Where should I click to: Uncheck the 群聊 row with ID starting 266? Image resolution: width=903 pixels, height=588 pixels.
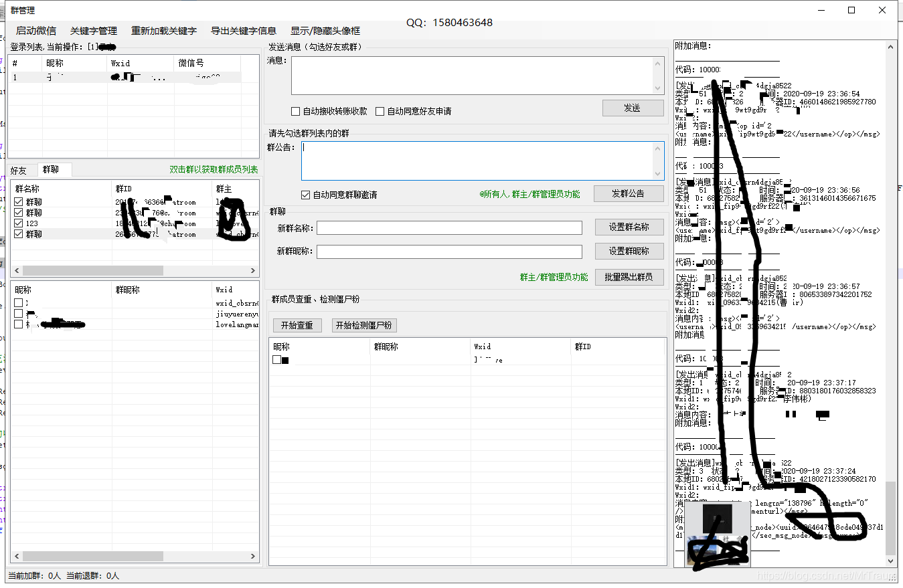click(x=18, y=234)
